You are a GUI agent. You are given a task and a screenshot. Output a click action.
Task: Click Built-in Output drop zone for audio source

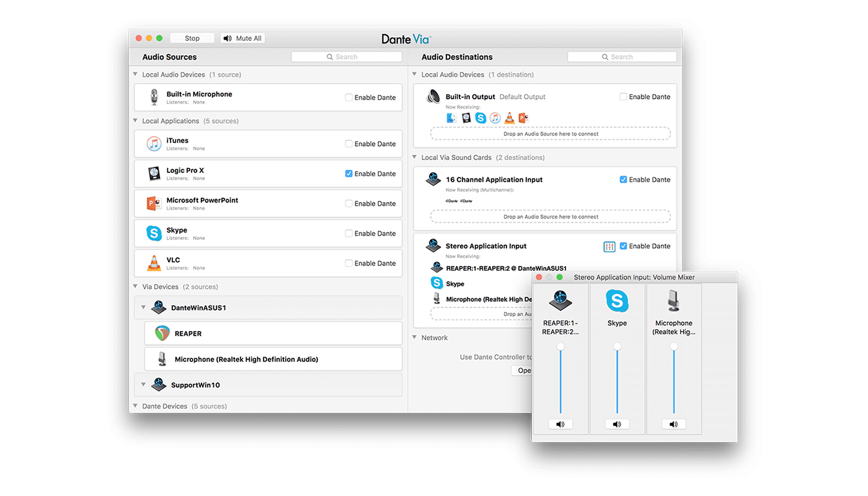[551, 134]
